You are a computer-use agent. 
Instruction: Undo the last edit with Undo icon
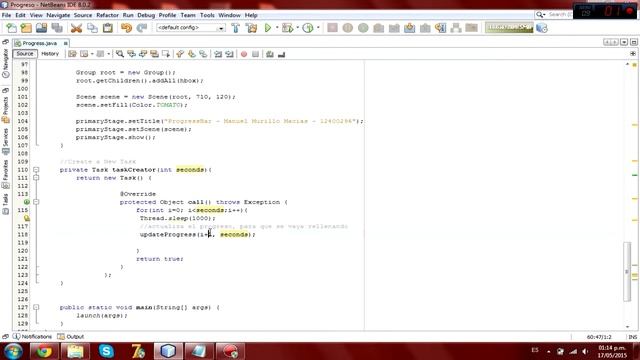tap(127, 28)
